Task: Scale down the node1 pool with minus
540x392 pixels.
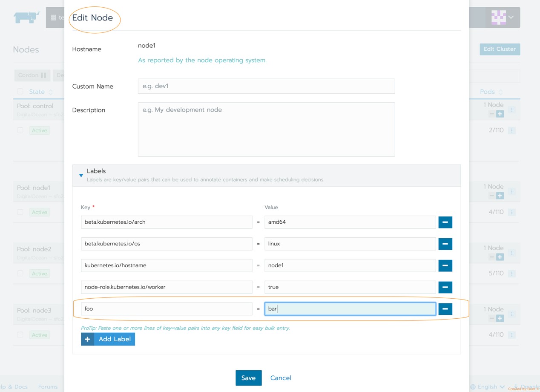Action: click(492, 196)
